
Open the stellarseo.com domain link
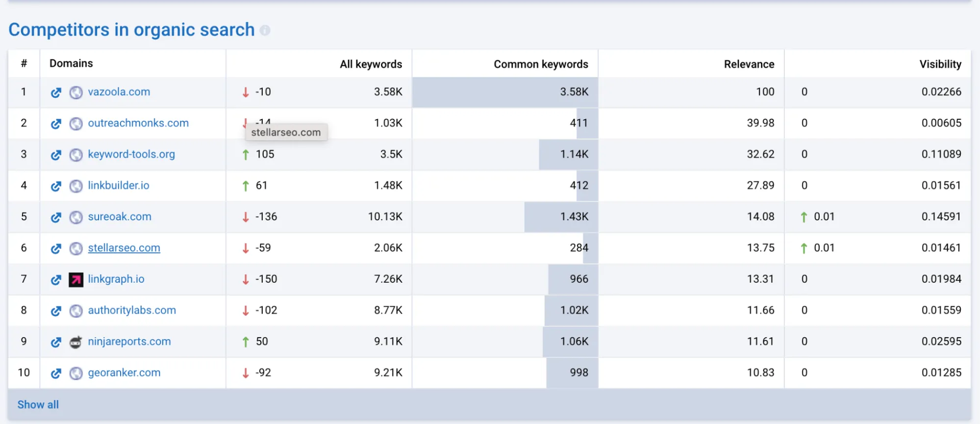click(124, 248)
